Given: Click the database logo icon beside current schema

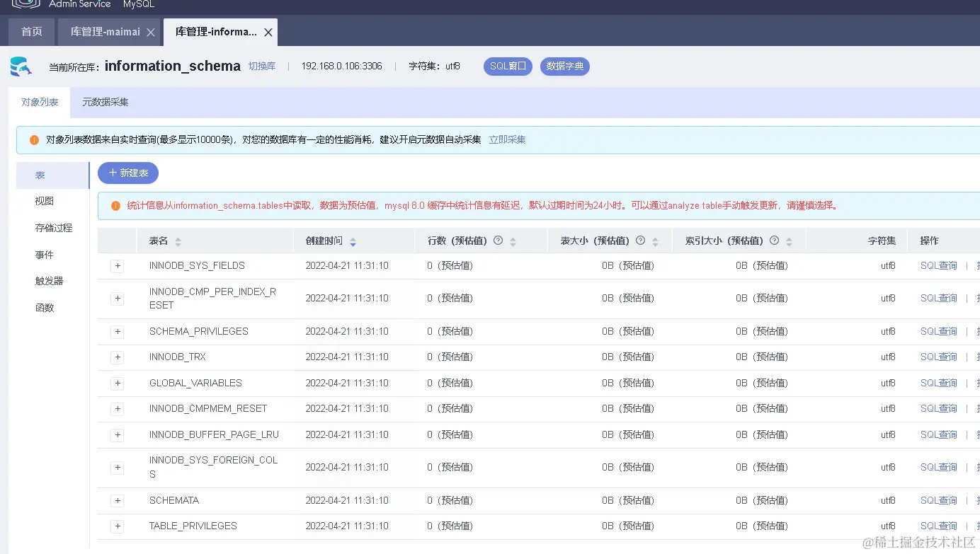Looking at the screenshot, I should point(21,67).
